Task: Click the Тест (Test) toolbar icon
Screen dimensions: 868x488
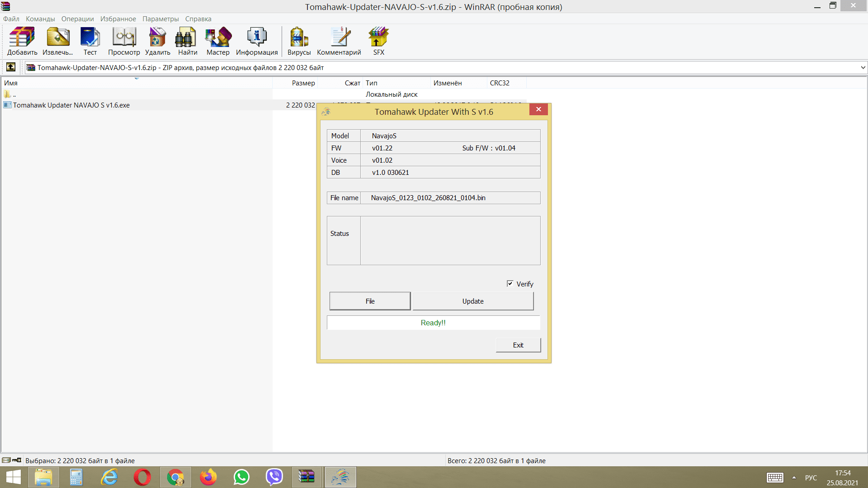Action: [x=90, y=41]
